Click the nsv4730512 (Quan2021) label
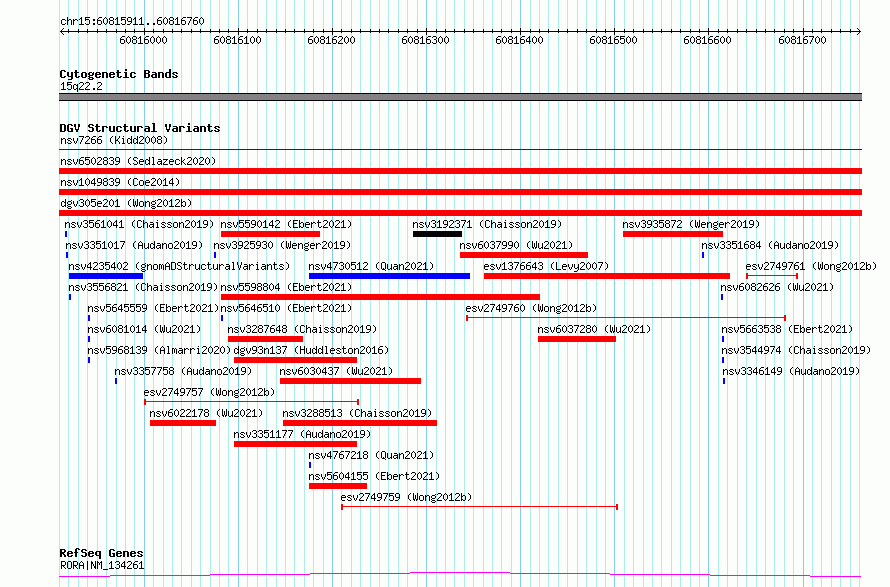This screenshot has height=587, width=890. click(x=371, y=266)
